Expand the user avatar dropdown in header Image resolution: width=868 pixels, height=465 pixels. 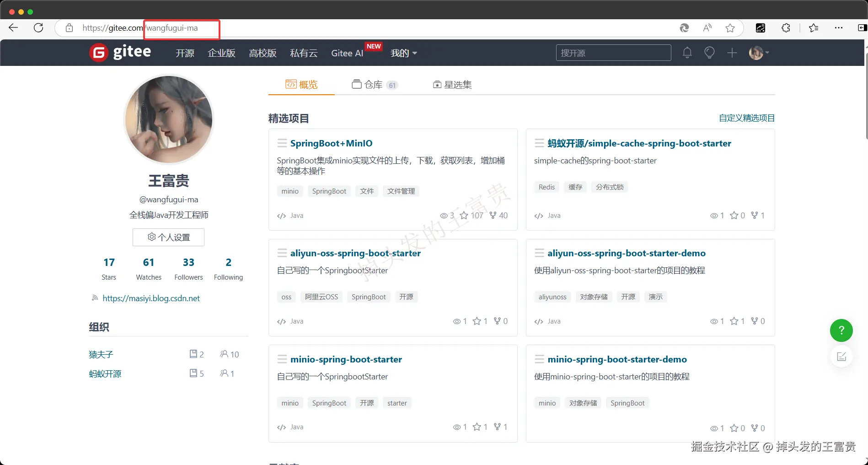coord(759,53)
